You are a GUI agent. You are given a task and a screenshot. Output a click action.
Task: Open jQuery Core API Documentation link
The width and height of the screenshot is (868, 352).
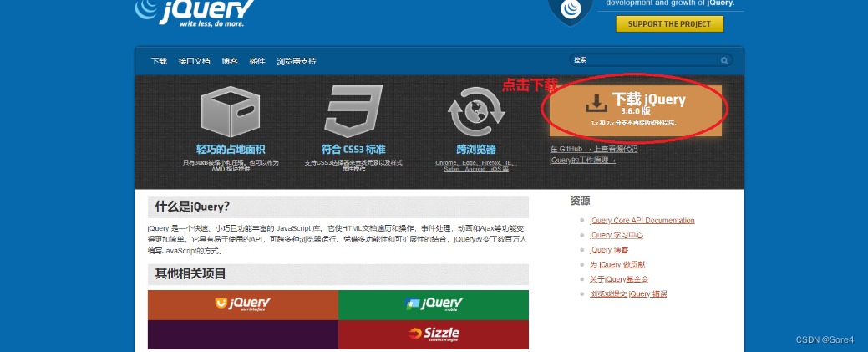[x=642, y=220]
